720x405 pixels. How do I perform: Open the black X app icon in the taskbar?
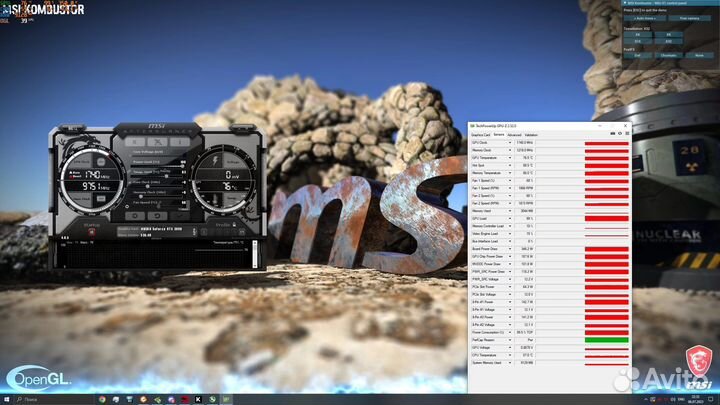tap(198, 399)
